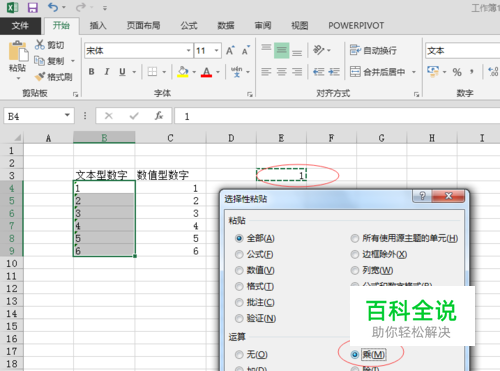
Task: Open the borders dropdown arrow
Action: [164, 72]
